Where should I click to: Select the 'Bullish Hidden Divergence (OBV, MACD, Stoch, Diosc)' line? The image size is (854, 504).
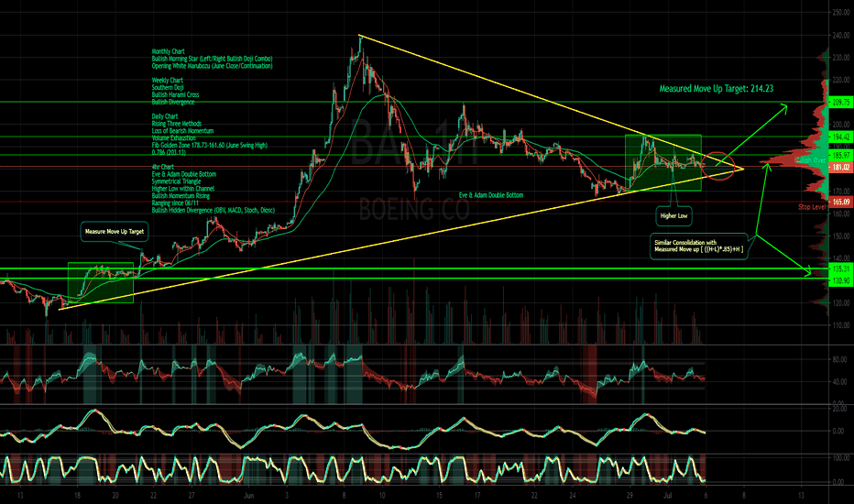point(213,211)
